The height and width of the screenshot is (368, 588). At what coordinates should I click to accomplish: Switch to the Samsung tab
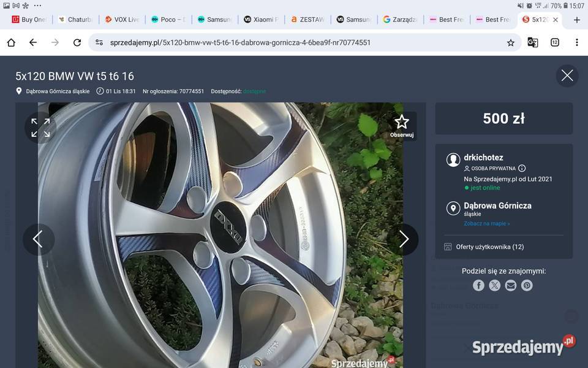click(x=214, y=19)
